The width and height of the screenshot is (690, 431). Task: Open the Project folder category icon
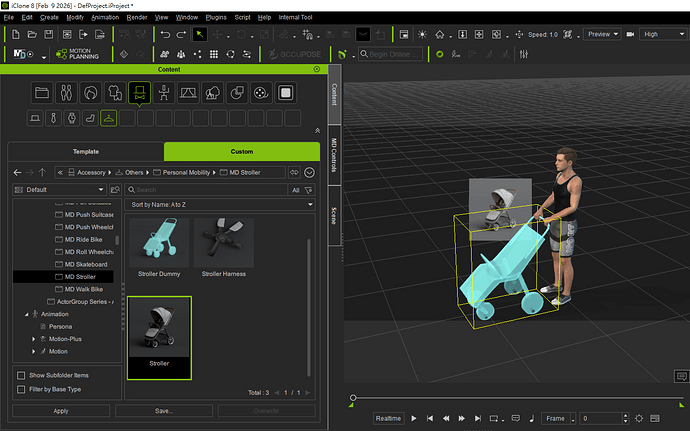pos(42,93)
